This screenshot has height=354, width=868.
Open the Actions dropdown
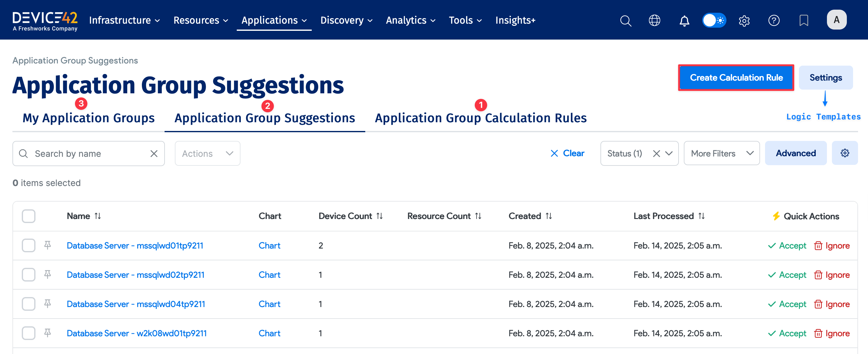(x=207, y=153)
